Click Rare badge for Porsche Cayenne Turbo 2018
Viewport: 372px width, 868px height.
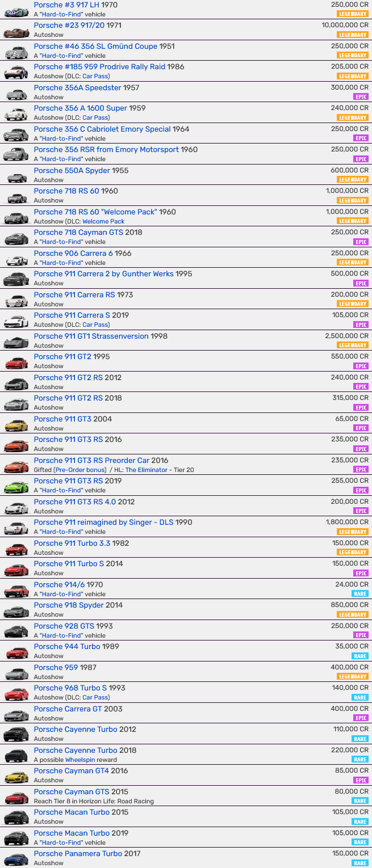(360, 760)
